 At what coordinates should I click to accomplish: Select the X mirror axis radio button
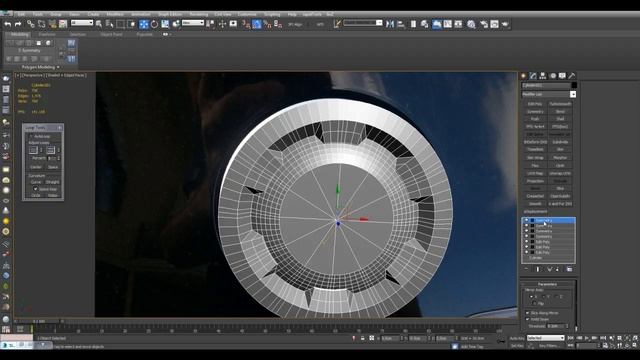click(531, 297)
